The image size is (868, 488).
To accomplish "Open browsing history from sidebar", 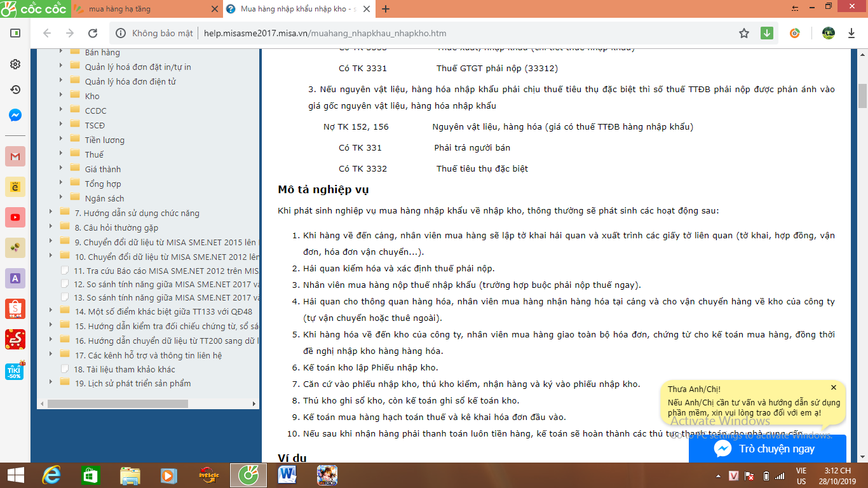I will 15,90.
